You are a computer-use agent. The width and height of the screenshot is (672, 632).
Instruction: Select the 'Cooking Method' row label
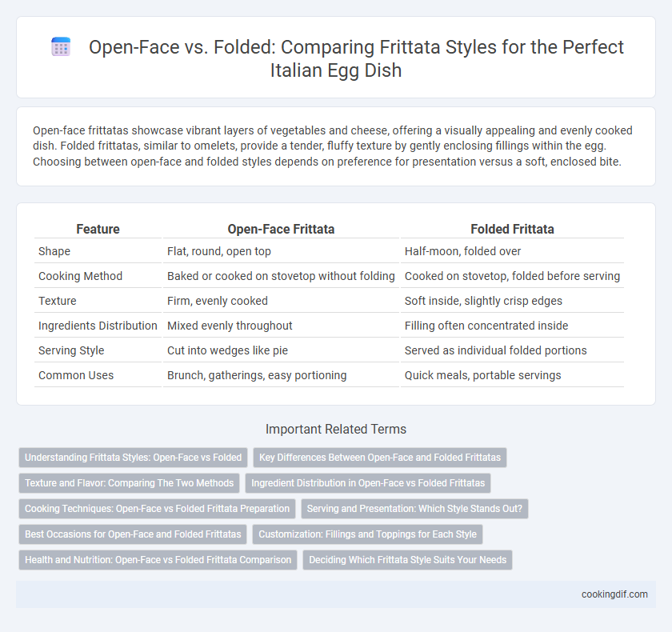click(x=80, y=276)
